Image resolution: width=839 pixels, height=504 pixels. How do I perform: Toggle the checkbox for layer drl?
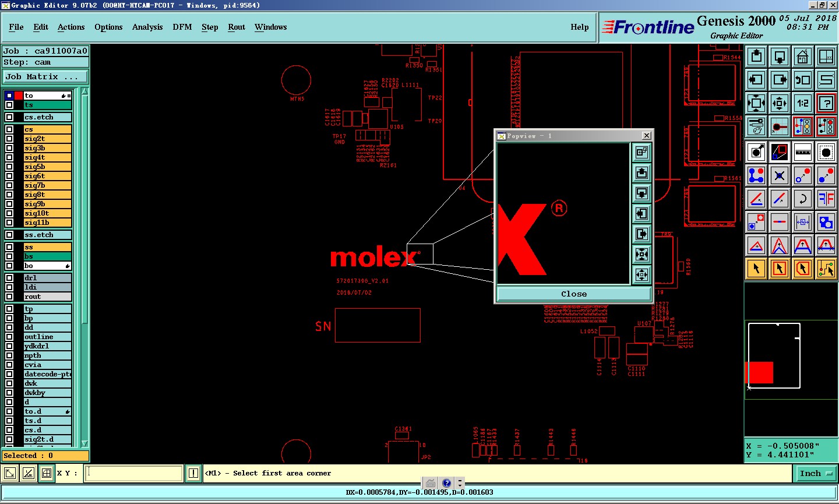9,278
